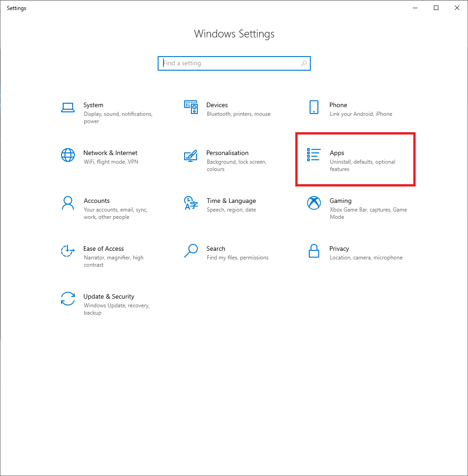
Task: Select the Accounts heading
Action: (x=97, y=201)
